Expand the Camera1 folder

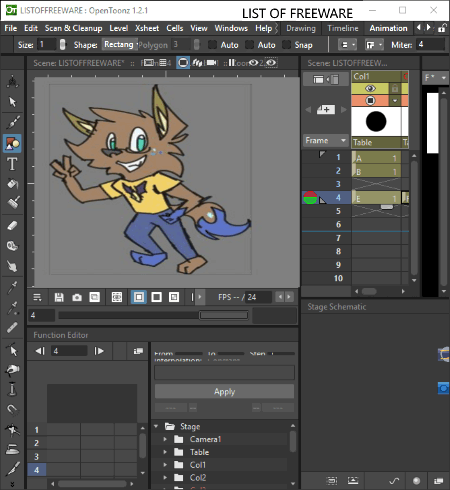(165, 439)
